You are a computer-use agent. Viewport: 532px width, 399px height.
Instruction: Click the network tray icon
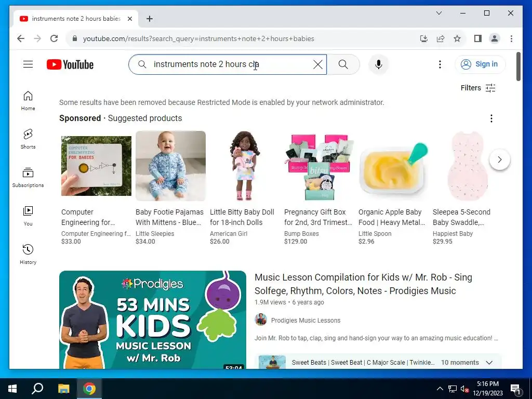452,389
